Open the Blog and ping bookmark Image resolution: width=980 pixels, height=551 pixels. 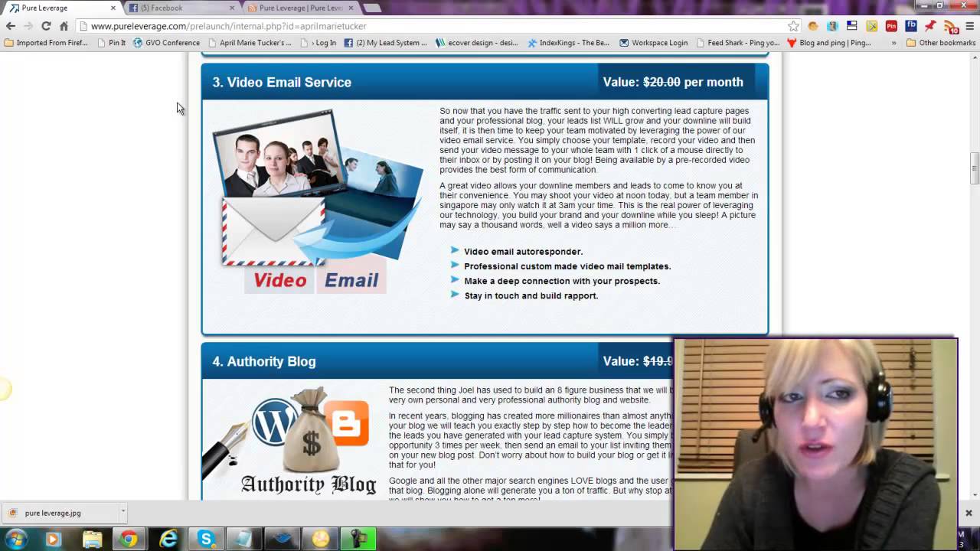coord(829,43)
